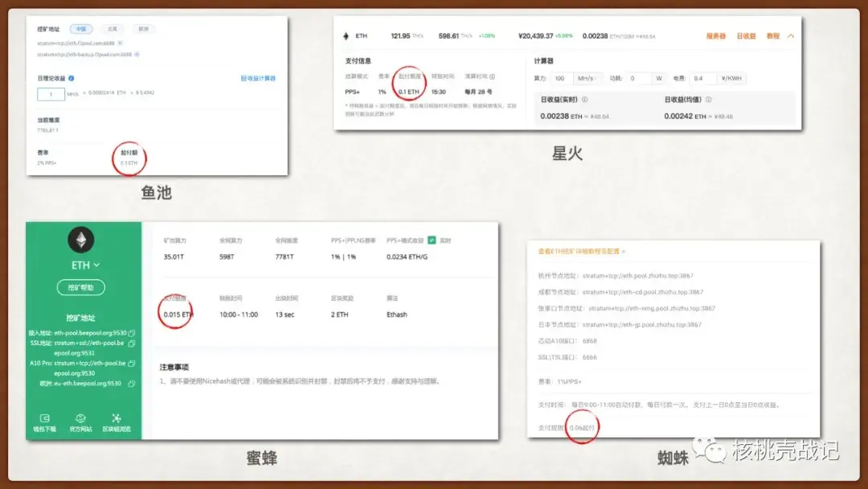The image size is (868, 489).
Task: Select the ¥20,439.37 price in 星火 panel
Action: pos(535,36)
